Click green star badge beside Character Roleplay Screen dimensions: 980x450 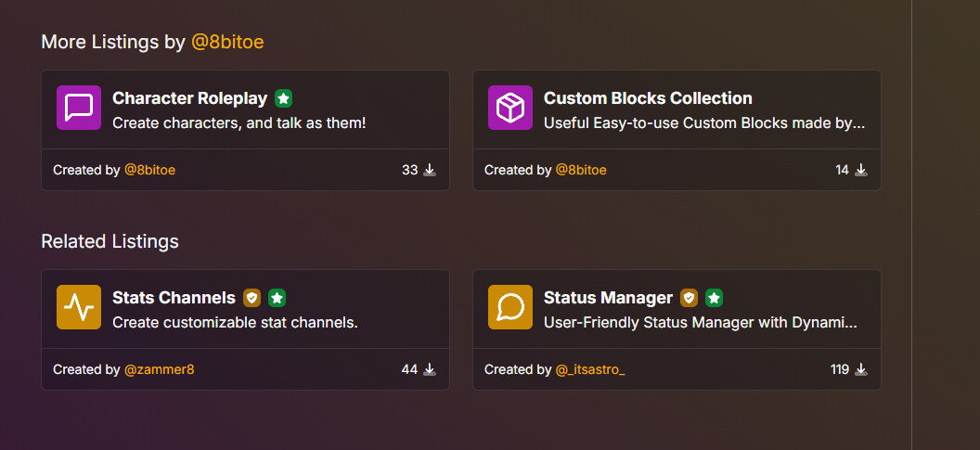(x=284, y=98)
